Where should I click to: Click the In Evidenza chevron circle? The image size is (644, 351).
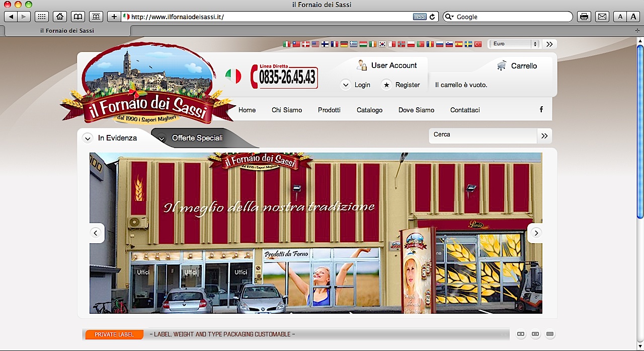coord(88,138)
